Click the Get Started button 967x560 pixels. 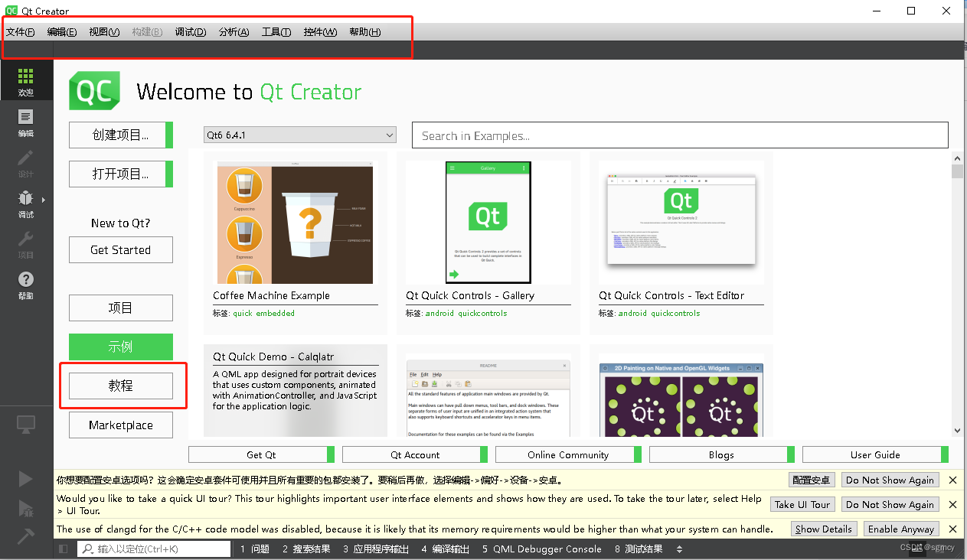pyautogui.click(x=121, y=250)
